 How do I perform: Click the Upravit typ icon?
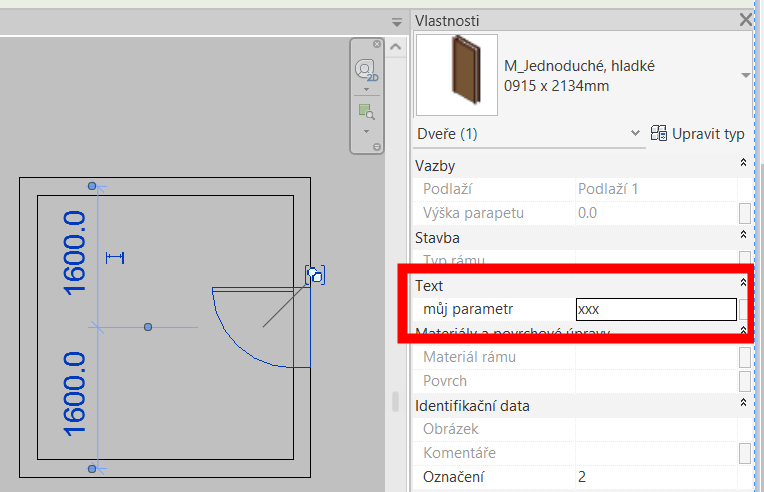point(659,133)
